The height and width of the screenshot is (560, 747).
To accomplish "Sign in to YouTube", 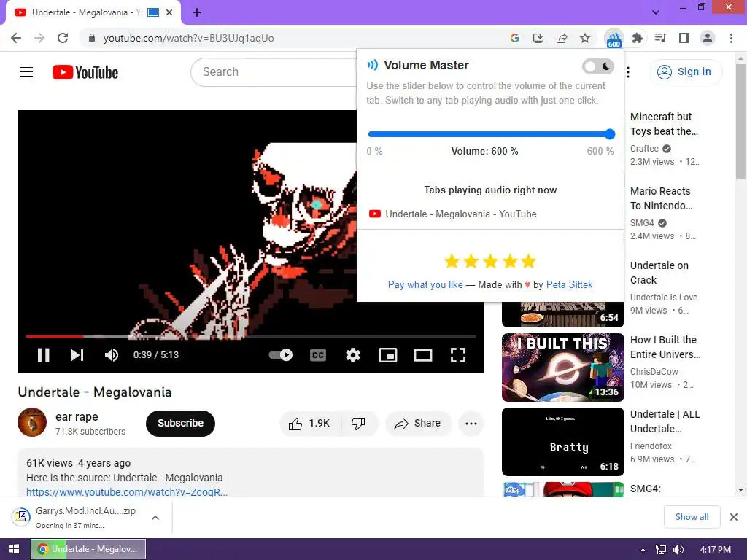I will 685,72.
